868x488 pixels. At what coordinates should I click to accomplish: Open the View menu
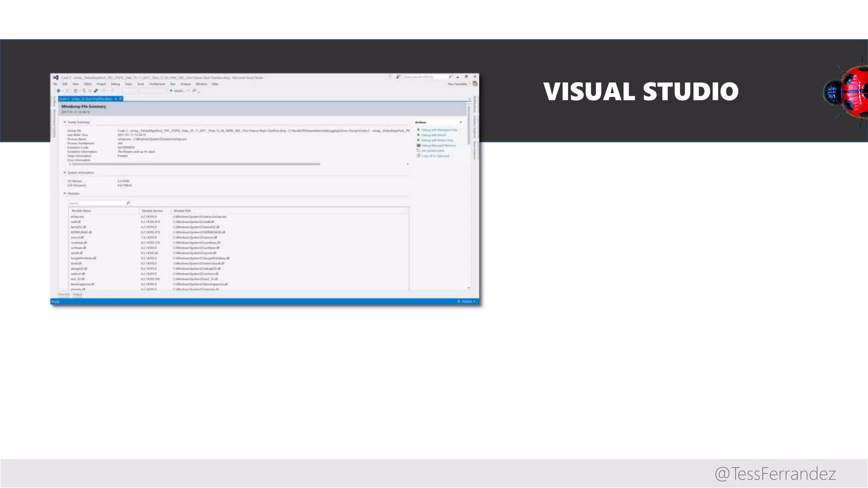point(75,84)
